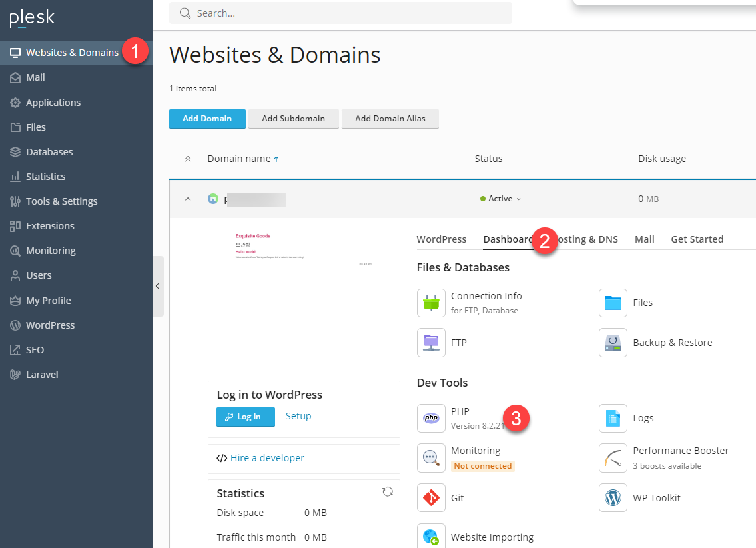Open the Files folder icon in sidebar
The image size is (756, 548).
(x=15, y=127)
